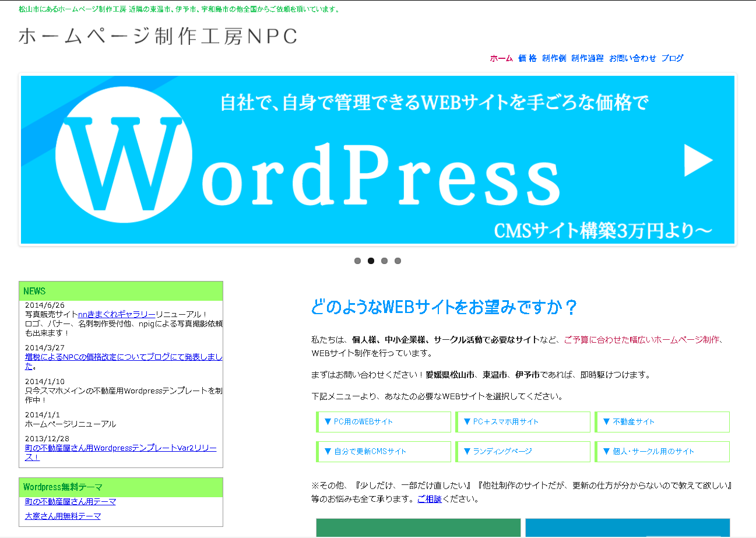Expand the 個人・サークル用のサイト menu
Image resolution: width=756 pixels, height=538 pixels.
662,451
